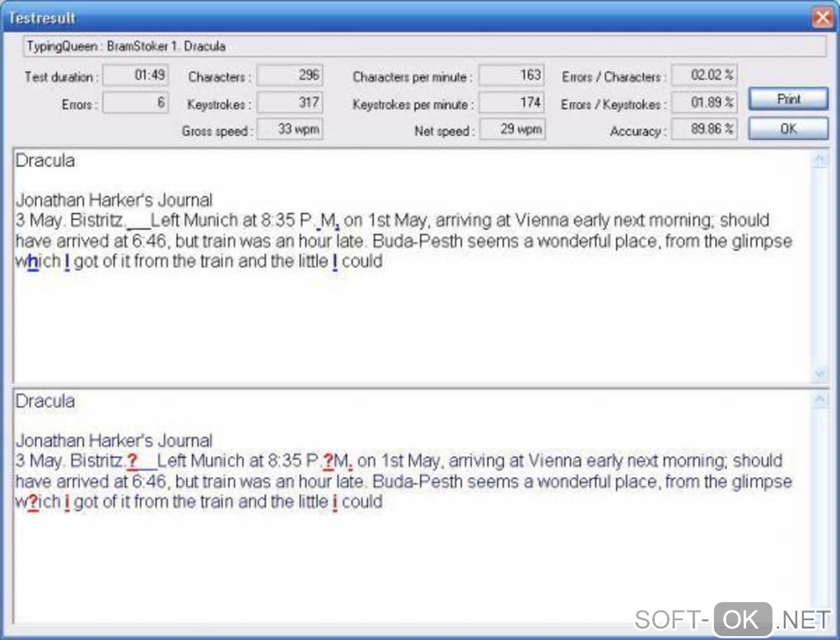The height and width of the screenshot is (640, 840).
Task: Click the Gross speed field 33 wpm
Action: point(290,129)
